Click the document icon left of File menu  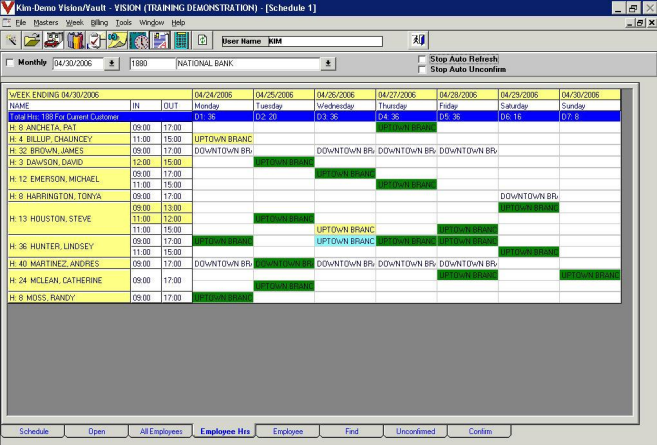pyautogui.click(x=7, y=23)
